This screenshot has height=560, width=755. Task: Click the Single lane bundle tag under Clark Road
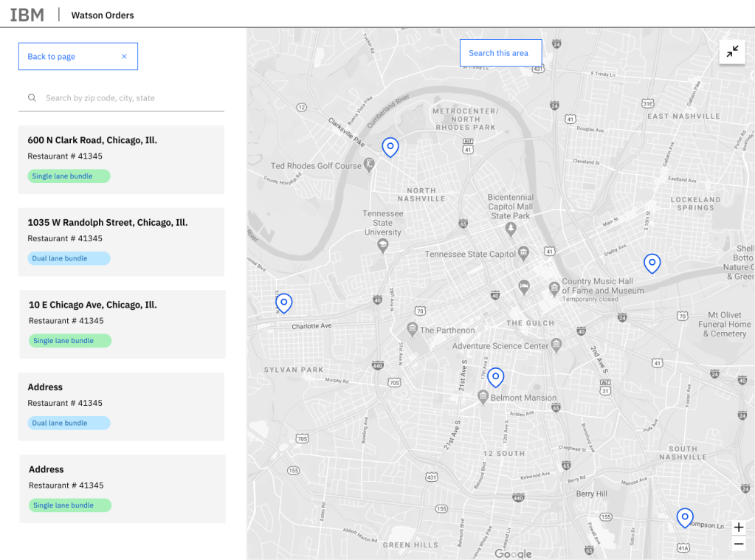coord(69,176)
